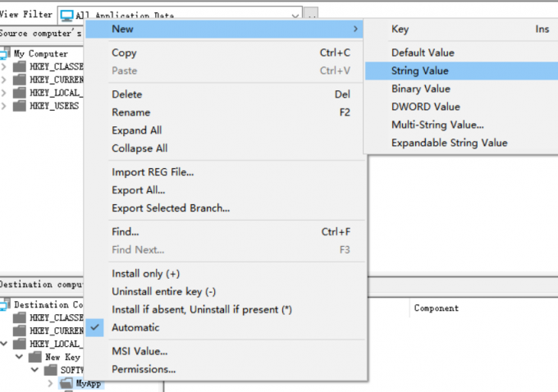Choose String Value from the New submenu

click(x=419, y=71)
